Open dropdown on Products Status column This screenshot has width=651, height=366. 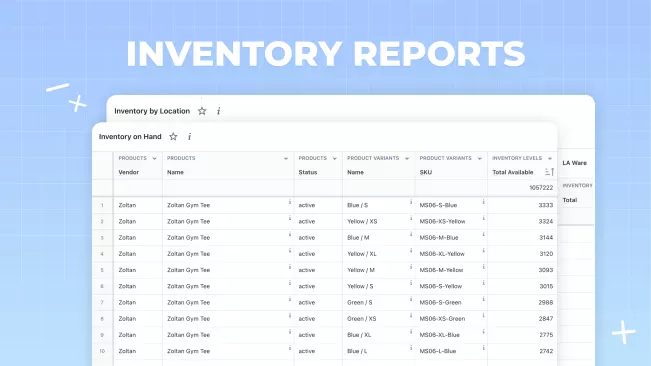(x=334, y=159)
